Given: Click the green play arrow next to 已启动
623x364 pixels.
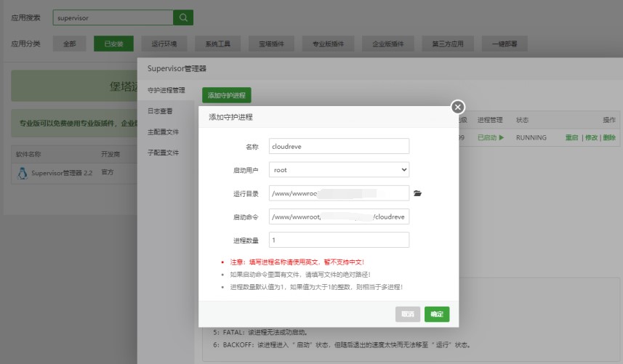Looking at the screenshot, I should point(502,137).
